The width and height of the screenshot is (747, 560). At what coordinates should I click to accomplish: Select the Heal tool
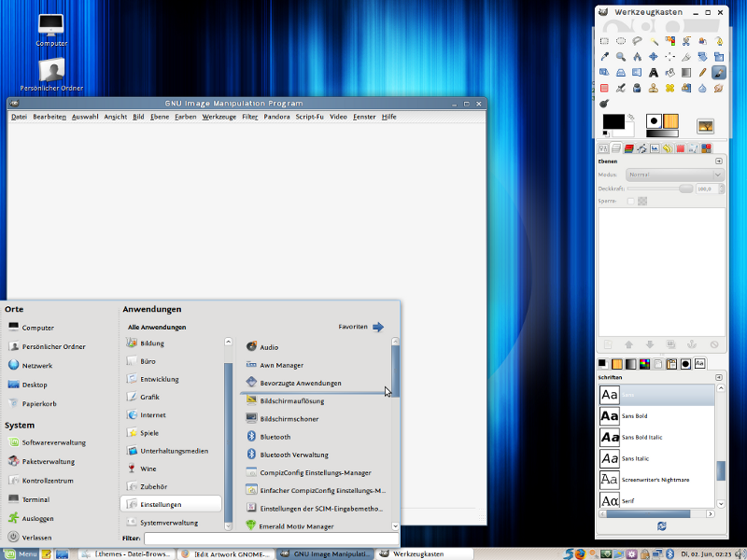click(669, 88)
